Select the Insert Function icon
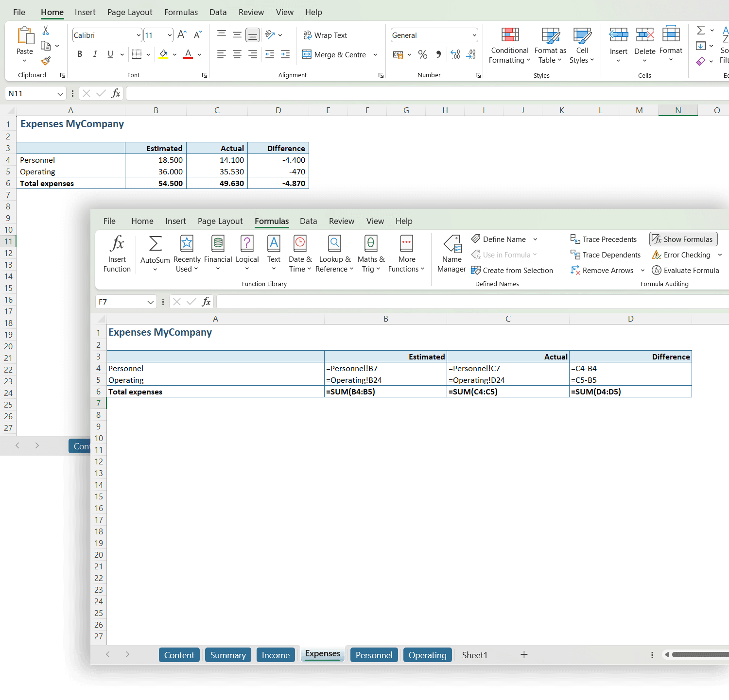The height and width of the screenshot is (700, 729). click(117, 253)
